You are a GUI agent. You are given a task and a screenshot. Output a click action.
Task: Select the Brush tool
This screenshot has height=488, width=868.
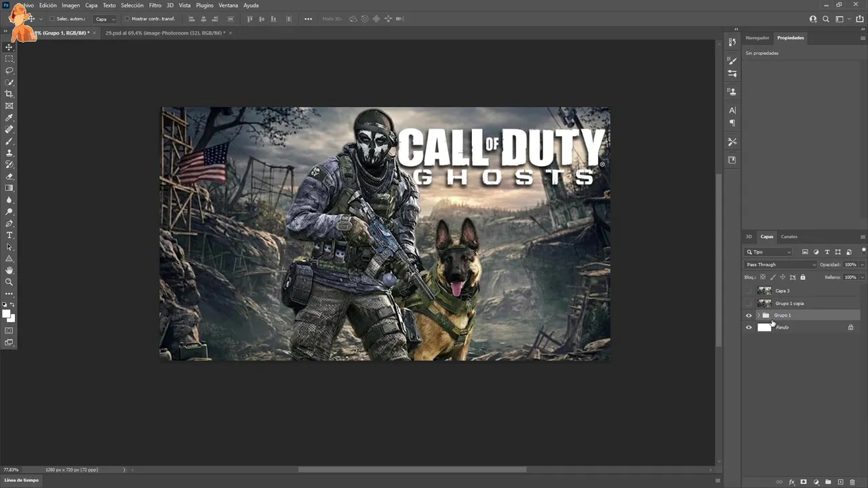(x=9, y=141)
